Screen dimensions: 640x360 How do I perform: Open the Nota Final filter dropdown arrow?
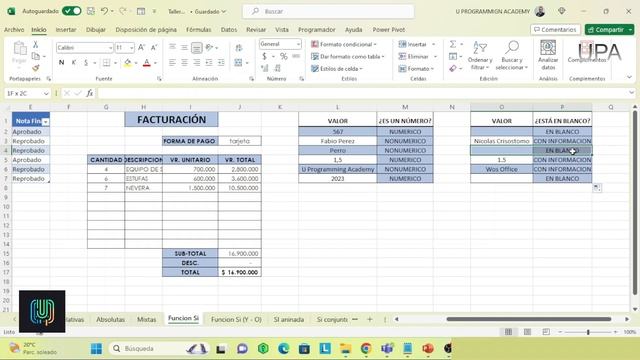pyautogui.click(x=46, y=121)
